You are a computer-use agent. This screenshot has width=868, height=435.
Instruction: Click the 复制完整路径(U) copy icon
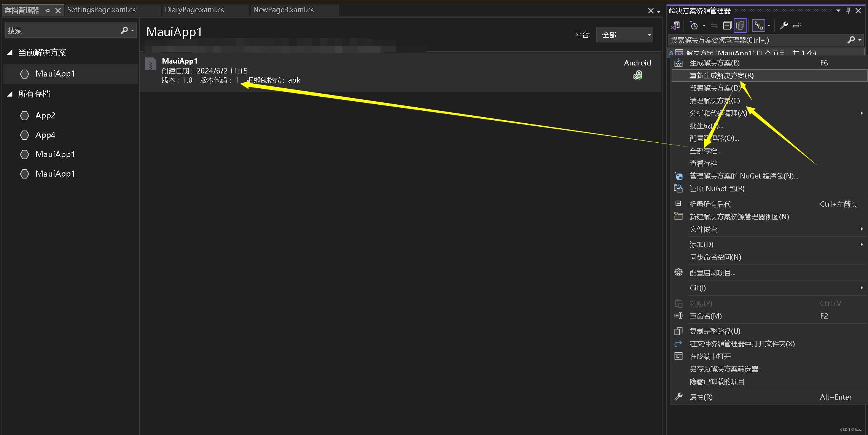coord(678,331)
